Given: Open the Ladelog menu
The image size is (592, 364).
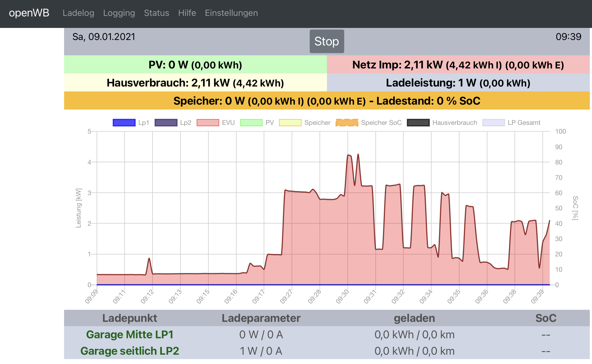Looking at the screenshot, I should (78, 13).
